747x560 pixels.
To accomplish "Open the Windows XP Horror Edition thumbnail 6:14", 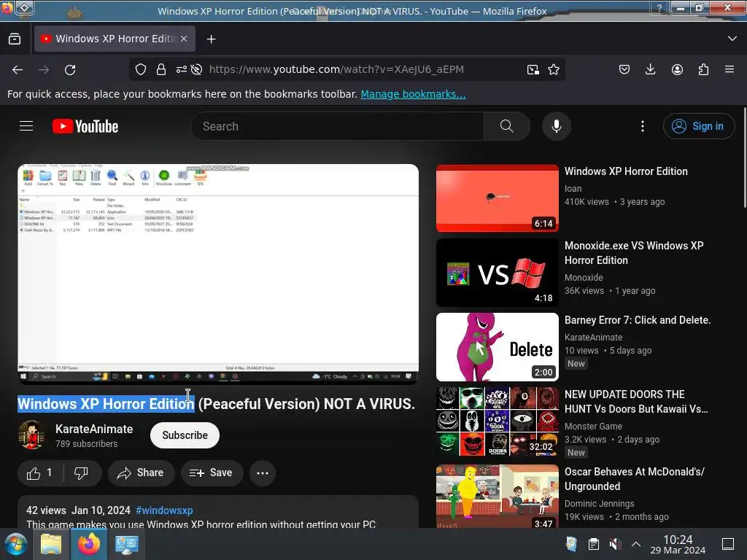I will tap(498, 198).
